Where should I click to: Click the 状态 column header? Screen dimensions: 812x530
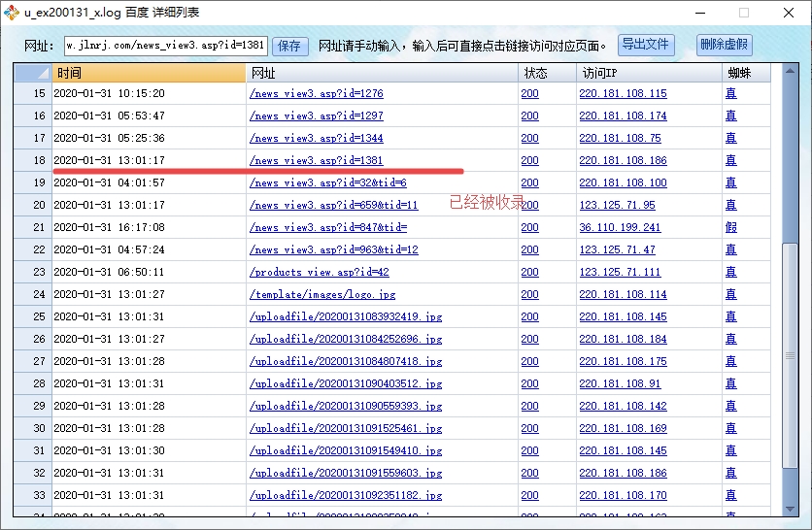coord(546,73)
